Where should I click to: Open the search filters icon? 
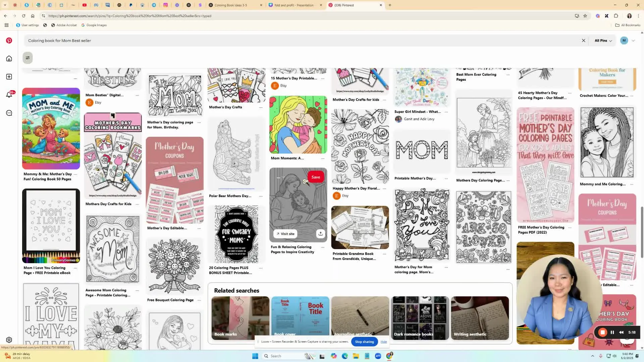pos(28,58)
